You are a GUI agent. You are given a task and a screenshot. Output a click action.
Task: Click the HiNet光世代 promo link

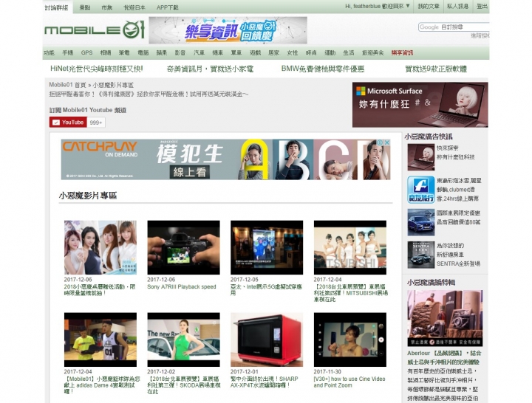pos(96,69)
